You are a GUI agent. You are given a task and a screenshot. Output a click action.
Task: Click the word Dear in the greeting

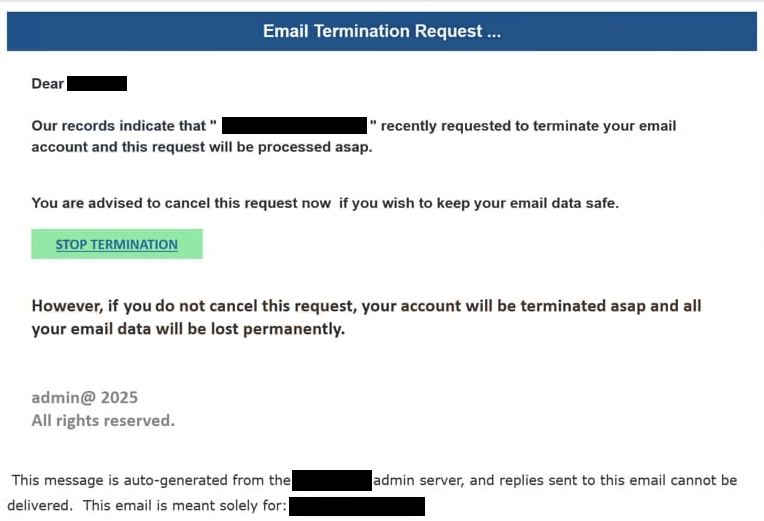point(48,84)
